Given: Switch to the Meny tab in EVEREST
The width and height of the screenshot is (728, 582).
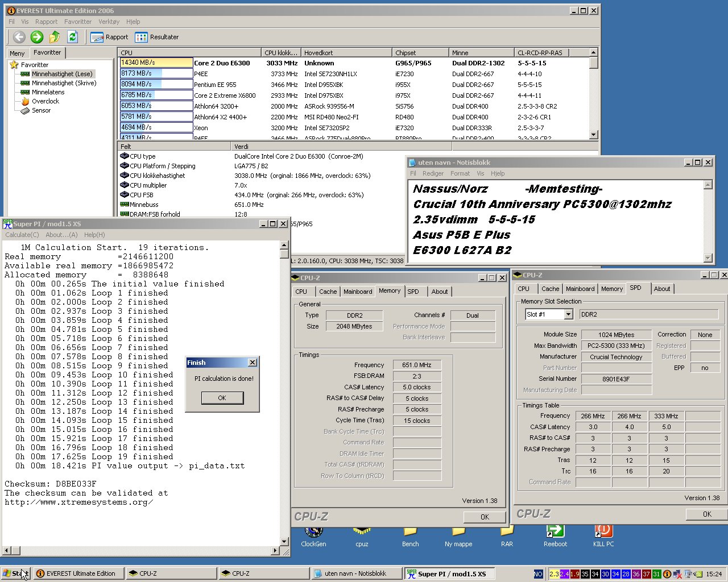Looking at the screenshot, I should (17, 53).
